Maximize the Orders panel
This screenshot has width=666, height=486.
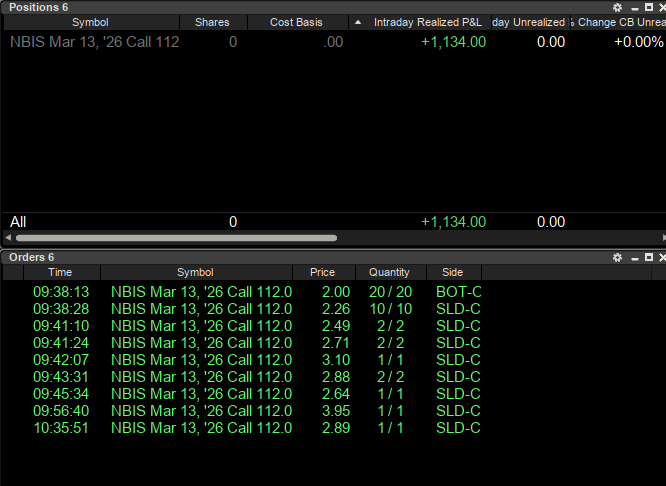(649, 257)
